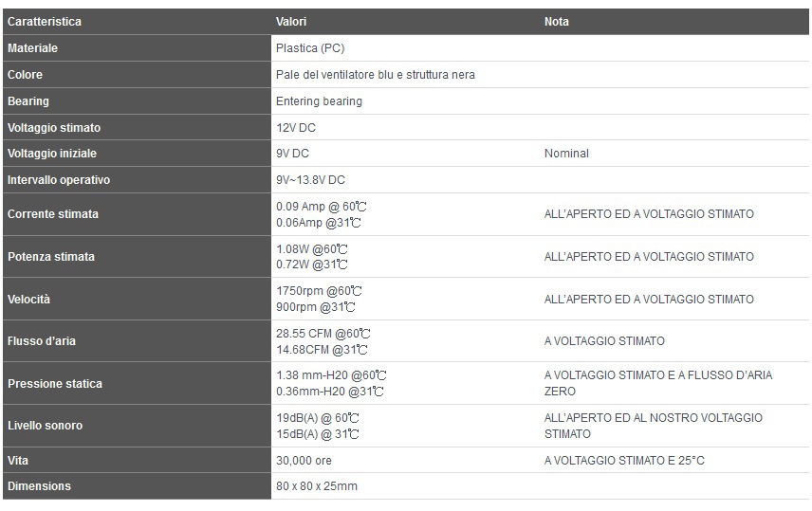Viewport: 812px width, 511px height.
Task: Select the Colore row label
Action: [25, 75]
